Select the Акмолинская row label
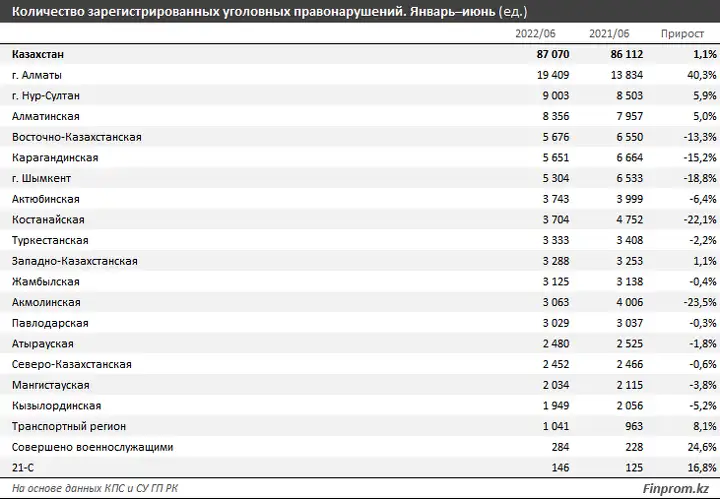720x499 pixels. (x=46, y=302)
